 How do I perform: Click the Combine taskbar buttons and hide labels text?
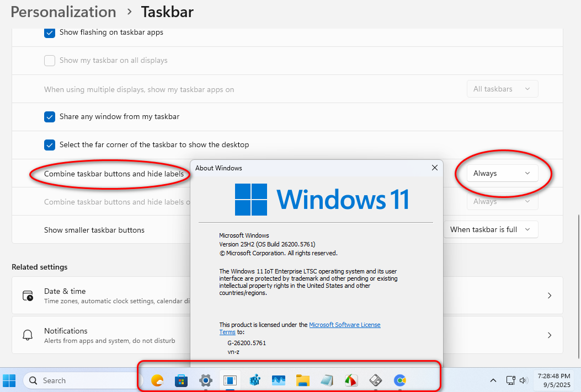(x=114, y=174)
